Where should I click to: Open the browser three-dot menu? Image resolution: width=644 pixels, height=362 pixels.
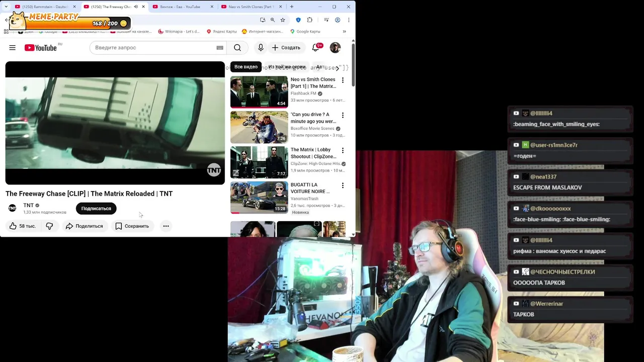[x=349, y=20]
